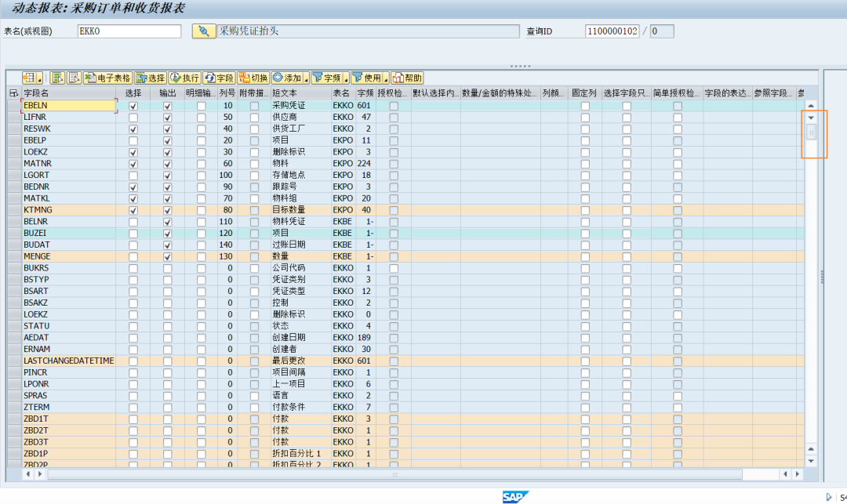This screenshot has height=504, width=847.
Task: Select the row header box of the MENGE row
Action: click(x=15, y=257)
